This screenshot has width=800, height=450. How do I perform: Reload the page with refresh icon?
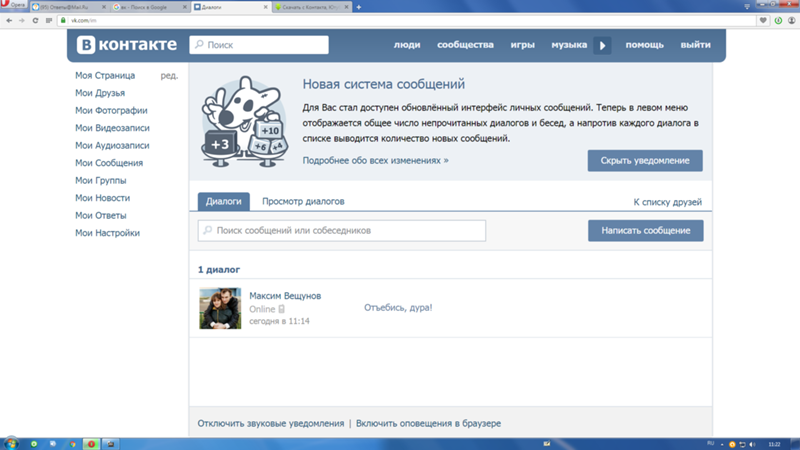point(35,20)
